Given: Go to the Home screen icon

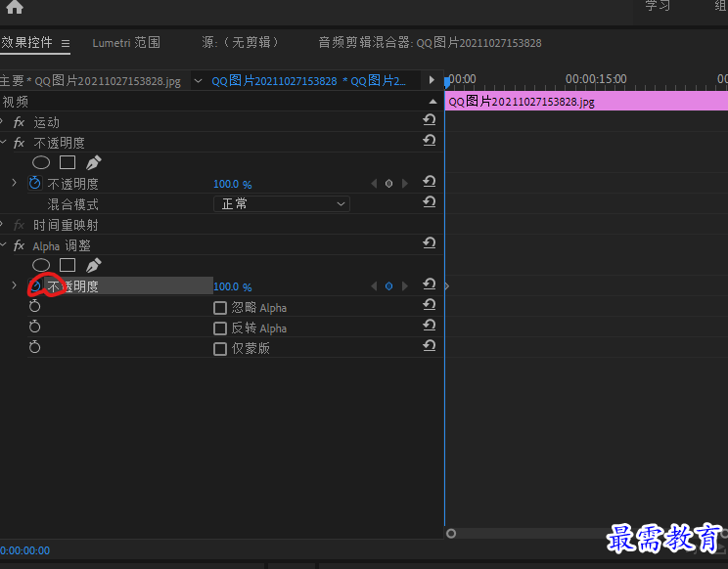Looking at the screenshot, I should [x=15, y=7].
